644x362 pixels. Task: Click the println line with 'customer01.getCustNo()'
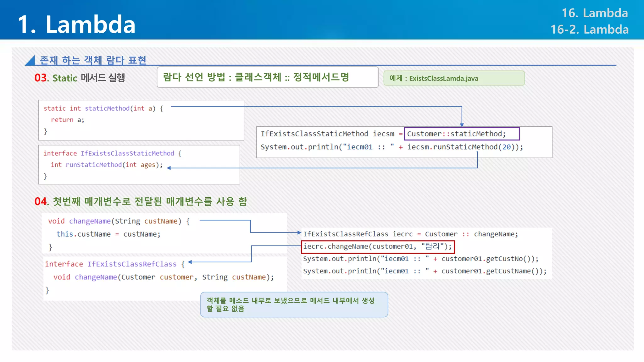click(421, 259)
